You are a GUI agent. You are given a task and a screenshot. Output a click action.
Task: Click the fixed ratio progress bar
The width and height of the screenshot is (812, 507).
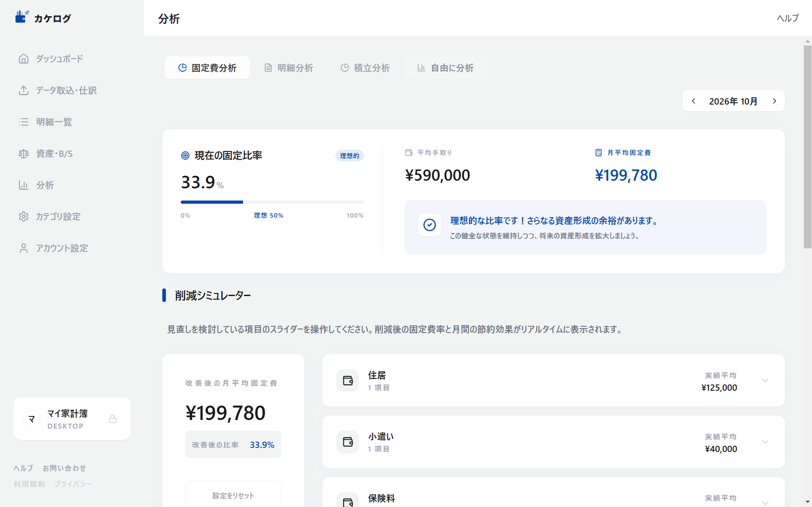pos(272,202)
